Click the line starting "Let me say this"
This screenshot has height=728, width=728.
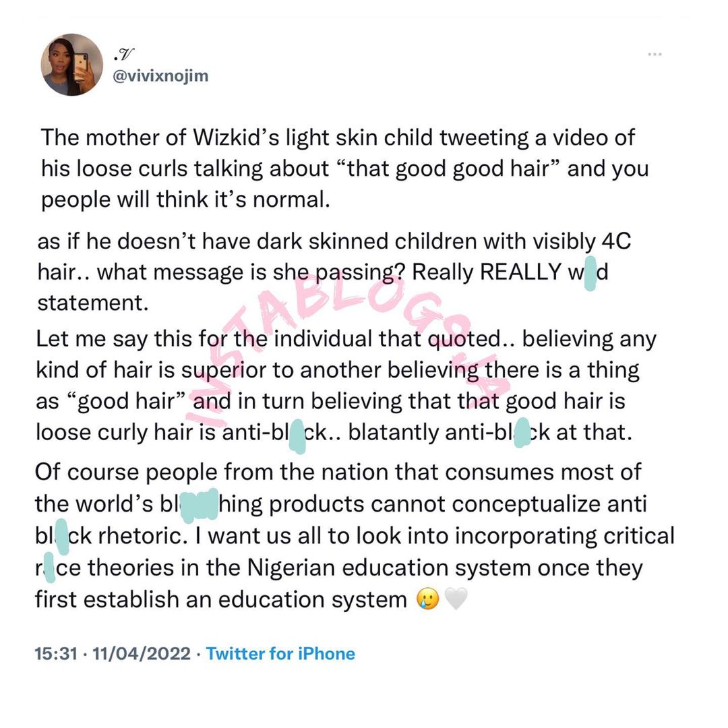click(346, 339)
